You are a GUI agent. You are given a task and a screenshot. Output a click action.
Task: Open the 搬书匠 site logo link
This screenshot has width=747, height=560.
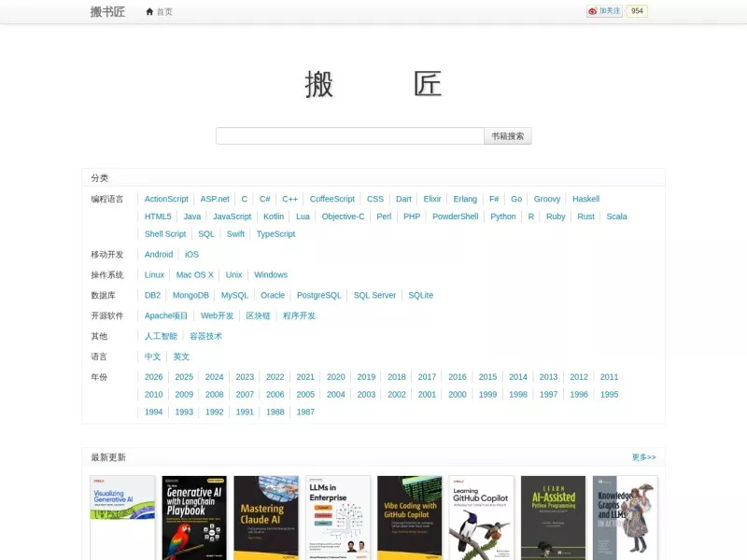tap(107, 11)
